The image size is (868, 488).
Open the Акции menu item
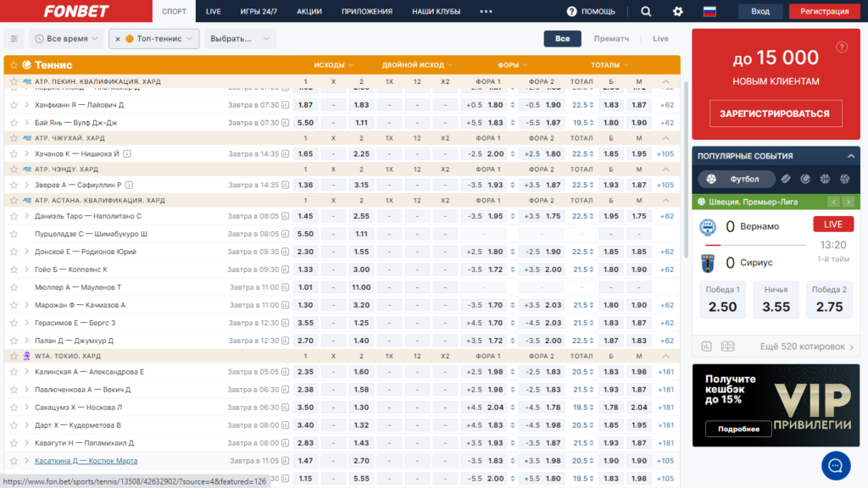coord(309,11)
